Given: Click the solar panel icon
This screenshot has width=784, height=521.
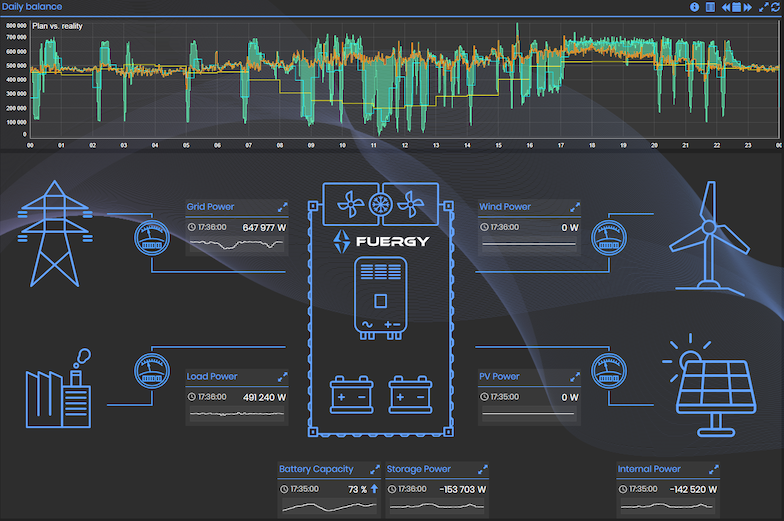Looking at the screenshot, I should click(710, 385).
